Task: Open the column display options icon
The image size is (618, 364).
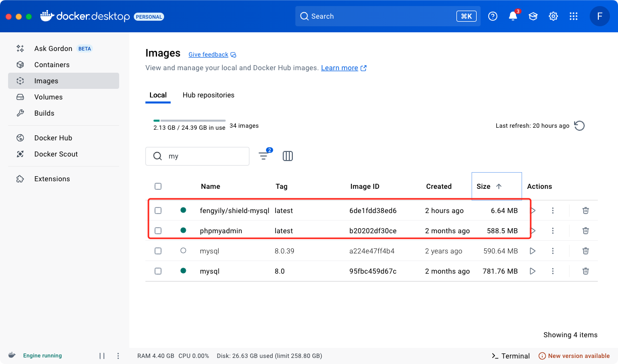Action: (288, 156)
